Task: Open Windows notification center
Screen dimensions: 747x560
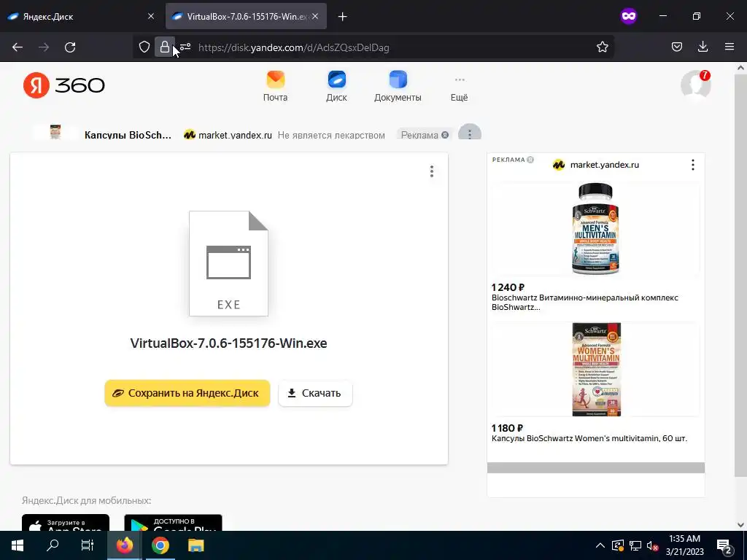Action: (724, 545)
